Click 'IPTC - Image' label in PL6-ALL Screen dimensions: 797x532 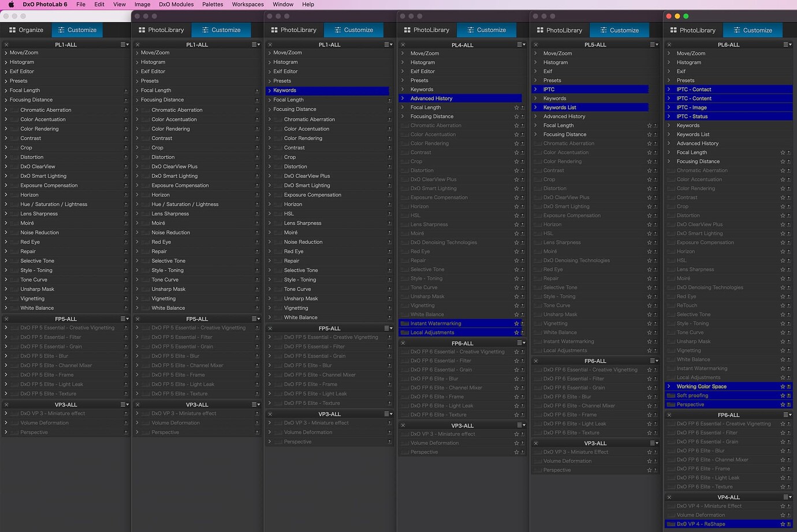tap(691, 107)
